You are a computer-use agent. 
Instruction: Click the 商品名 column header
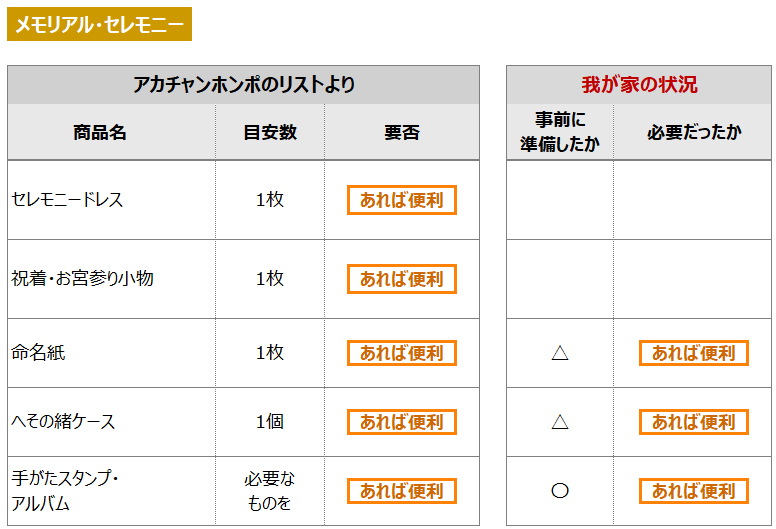(x=99, y=132)
